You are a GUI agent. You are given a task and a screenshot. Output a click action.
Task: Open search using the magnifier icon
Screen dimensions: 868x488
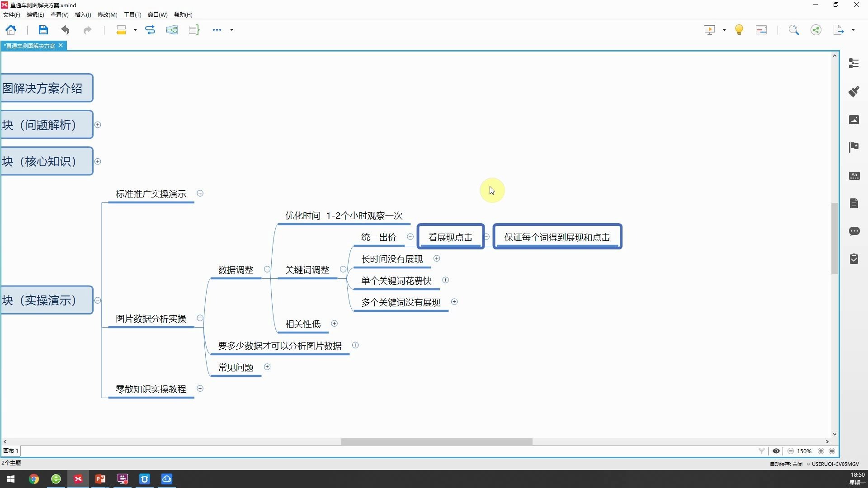coord(794,29)
